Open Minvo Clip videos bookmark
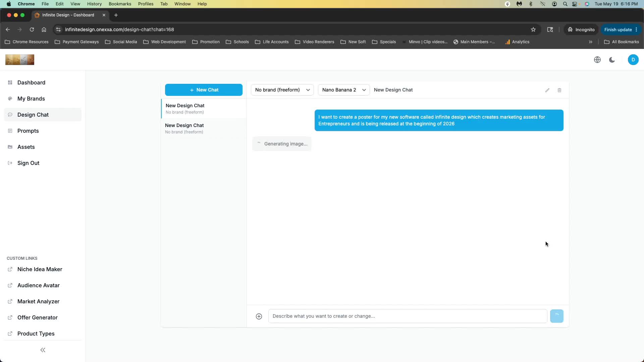The height and width of the screenshot is (362, 644). coord(425,42)
